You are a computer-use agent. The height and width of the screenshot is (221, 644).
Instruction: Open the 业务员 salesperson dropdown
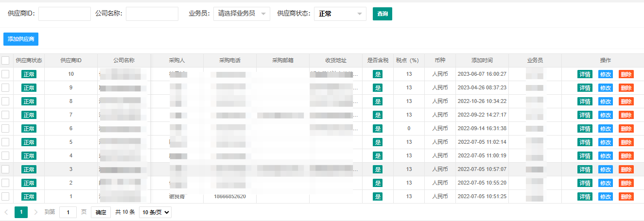[242, 14]
